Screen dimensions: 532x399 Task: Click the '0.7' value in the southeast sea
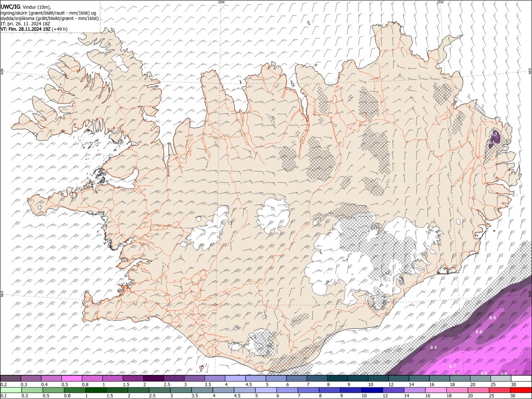453,366
